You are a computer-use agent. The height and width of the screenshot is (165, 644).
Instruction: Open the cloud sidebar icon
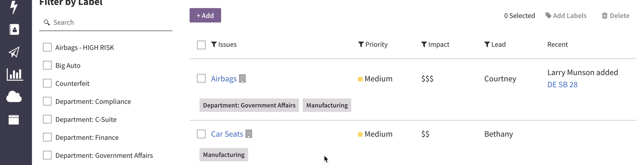pos(14,97)
